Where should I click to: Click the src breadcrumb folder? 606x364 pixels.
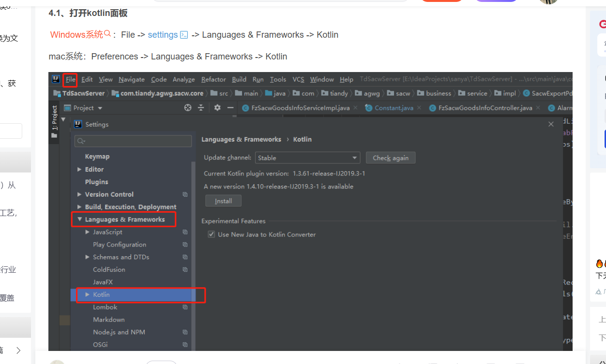tap(219, 93)
